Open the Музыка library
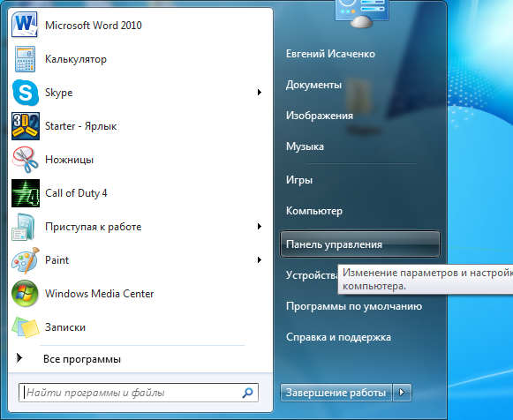The image size is (513, 420). point(305,146)
